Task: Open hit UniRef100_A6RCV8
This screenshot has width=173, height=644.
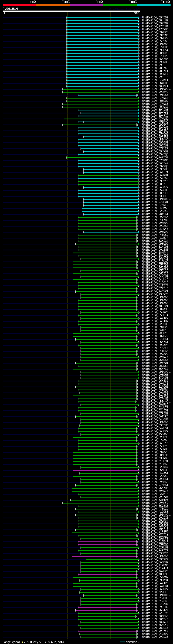Action: [155, 527]
